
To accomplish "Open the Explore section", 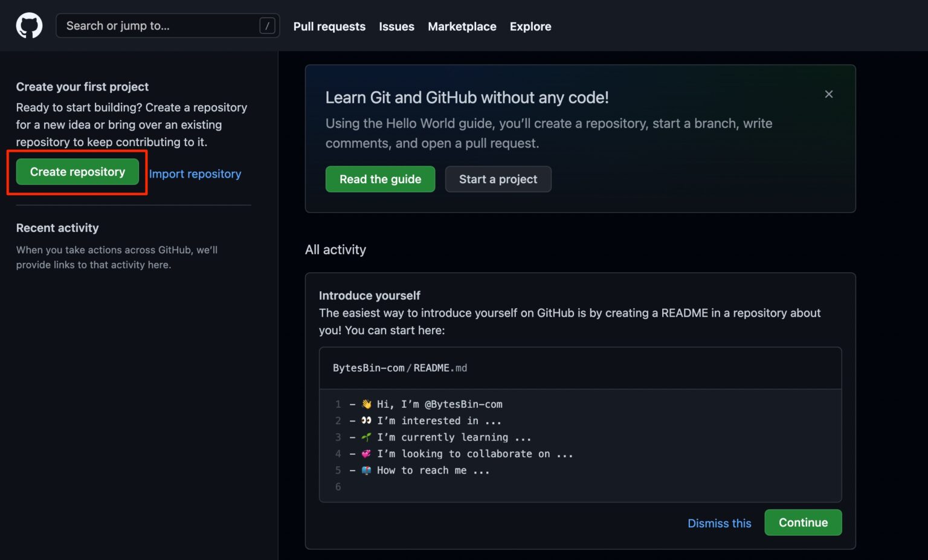I will (x=530, y=26).
